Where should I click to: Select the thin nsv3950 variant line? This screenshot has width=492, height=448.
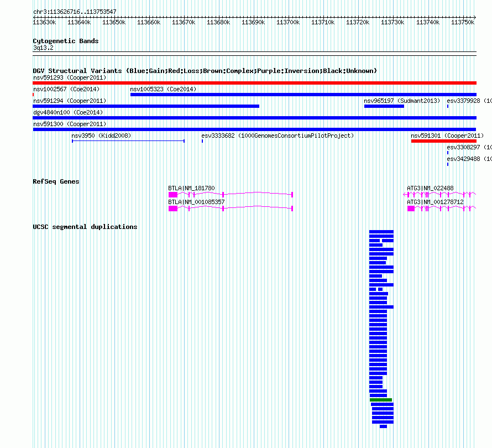coord(128,141)
